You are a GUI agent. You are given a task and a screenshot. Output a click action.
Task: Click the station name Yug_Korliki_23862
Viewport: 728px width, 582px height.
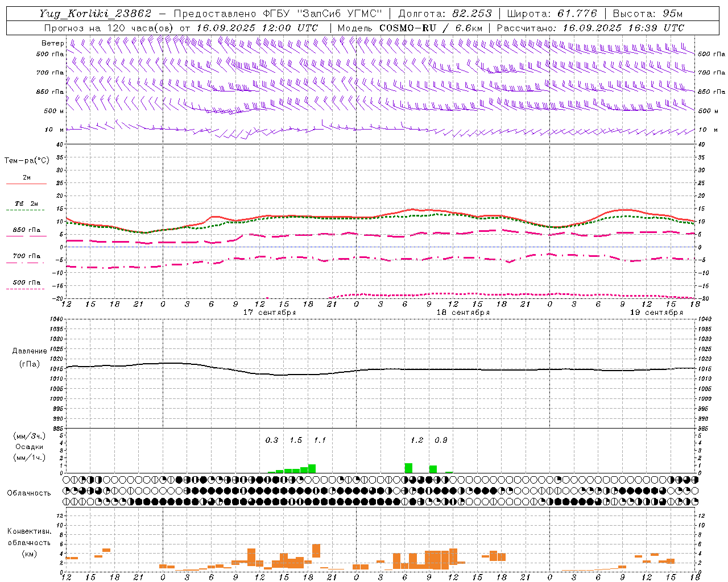(x=95, y=14)
